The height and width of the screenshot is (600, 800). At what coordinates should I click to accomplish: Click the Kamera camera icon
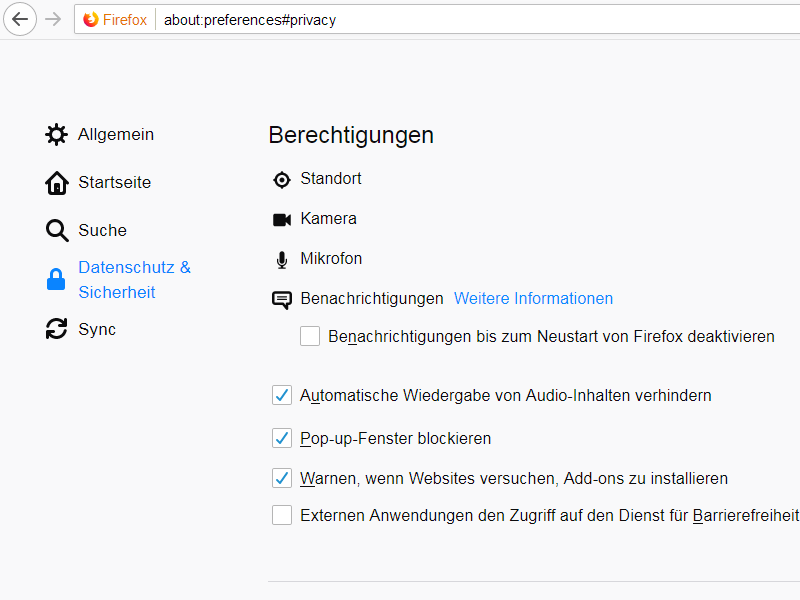tap(281, 219)
